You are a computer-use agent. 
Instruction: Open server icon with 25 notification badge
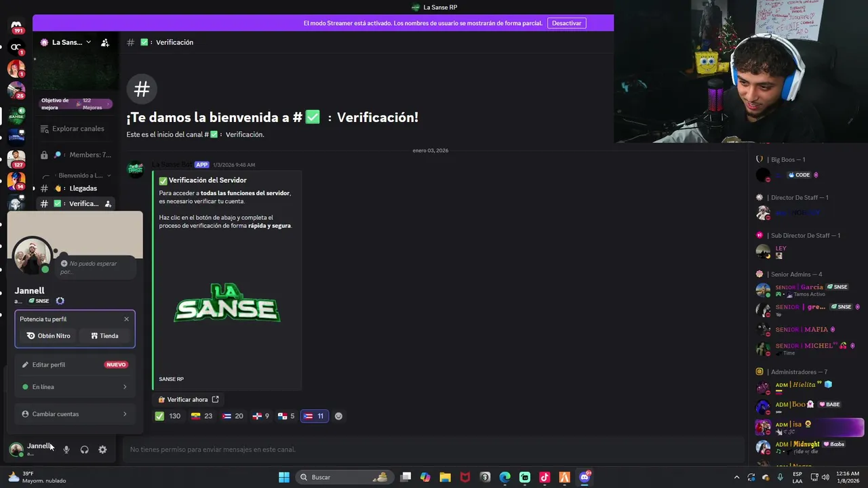[16, 90]
